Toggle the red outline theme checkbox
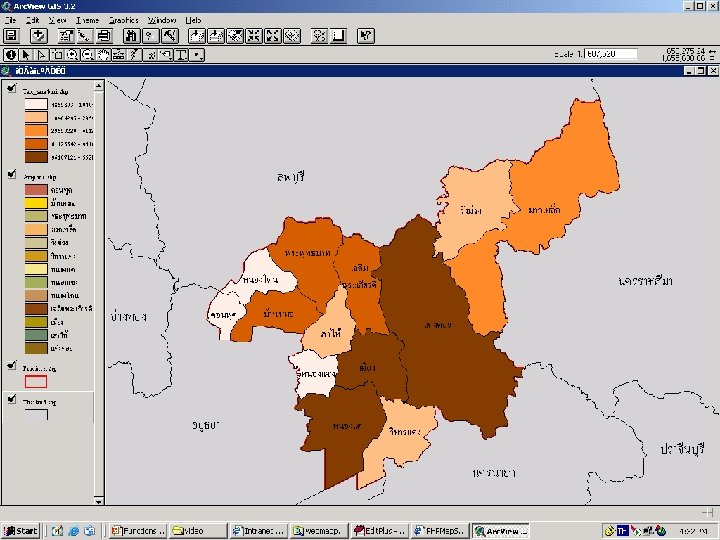720x540 pixels. [x=12, y=365]
